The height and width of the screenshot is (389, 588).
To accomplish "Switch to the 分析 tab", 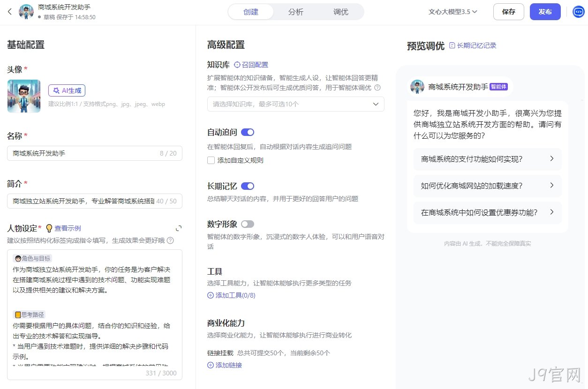I will [296, 12].
